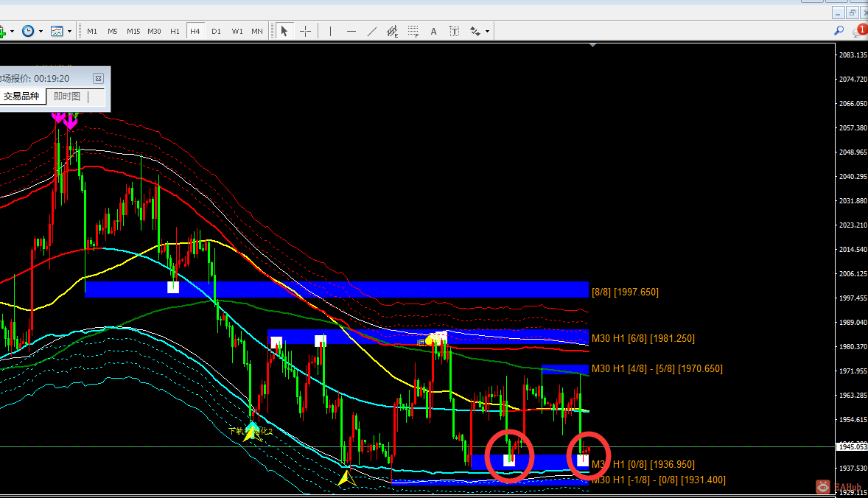Switch chart to M1 timeframe

coord(92,32)
